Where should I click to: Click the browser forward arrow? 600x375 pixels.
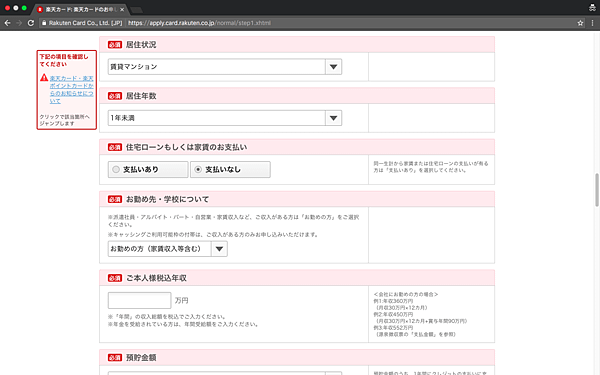point(19,23)
